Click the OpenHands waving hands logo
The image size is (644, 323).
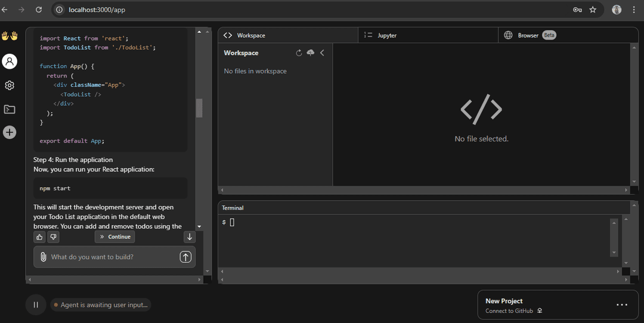coord(10,36)
